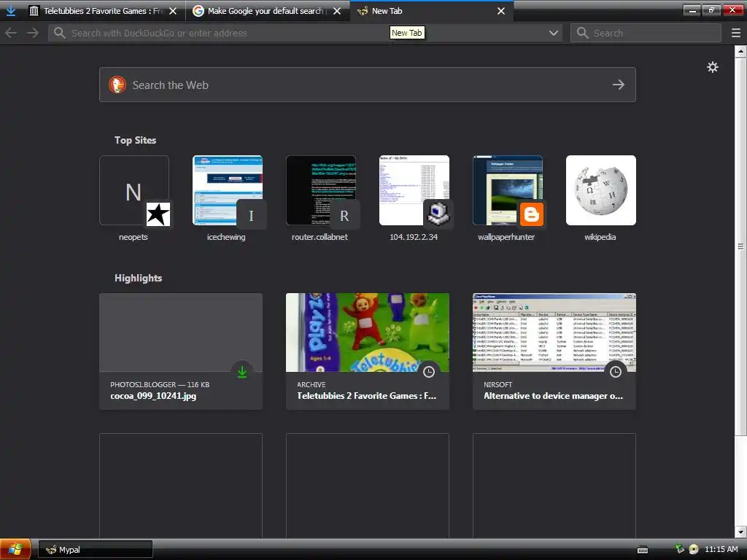This screenshot has width=747, height=560.
Task: Open the hamburger menu icon
Action: click(x=736, y=33)
